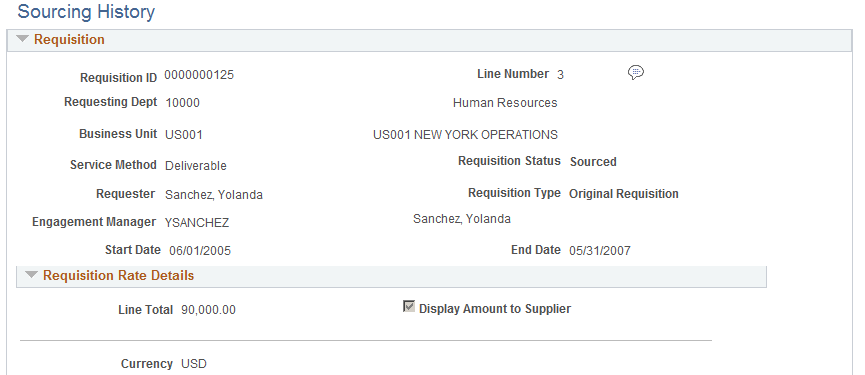The image size is (865, 375).
Task: Click the Requisition Rate Details header title
Action: click(x=119, y=275)
